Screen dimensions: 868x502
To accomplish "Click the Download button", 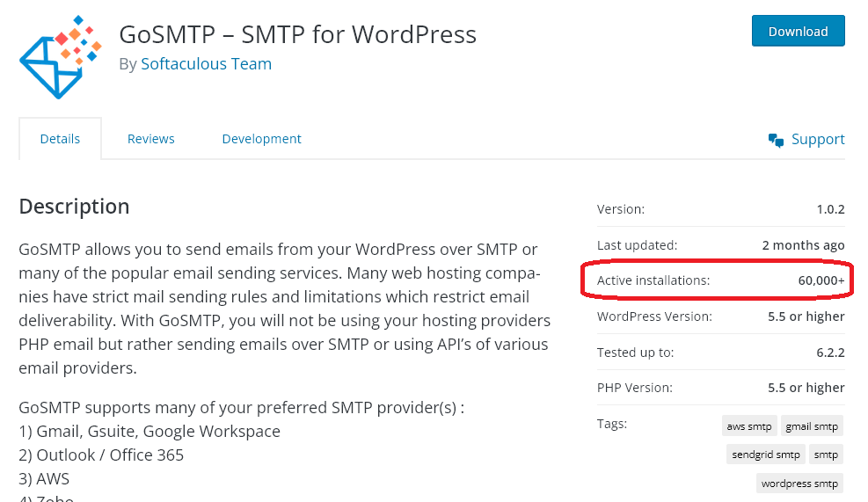I will click(x=798, y=31).
